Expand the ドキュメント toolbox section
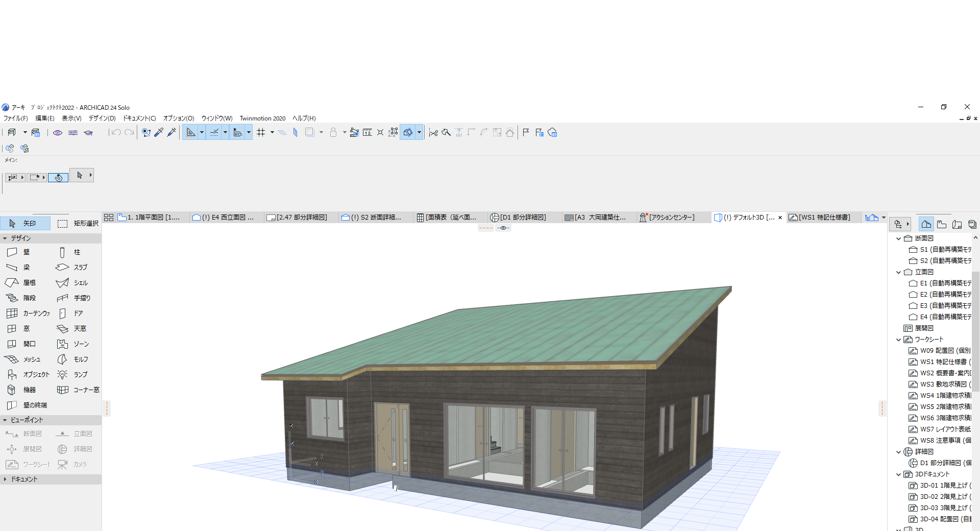The height and width of the screenshot is (531, 980). [x=5, y=479]
